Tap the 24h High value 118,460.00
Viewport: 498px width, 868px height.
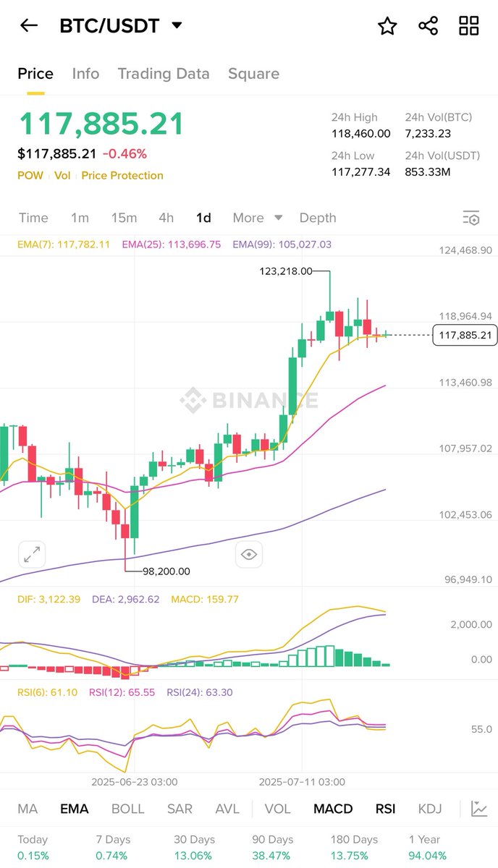tap(361, 134)
